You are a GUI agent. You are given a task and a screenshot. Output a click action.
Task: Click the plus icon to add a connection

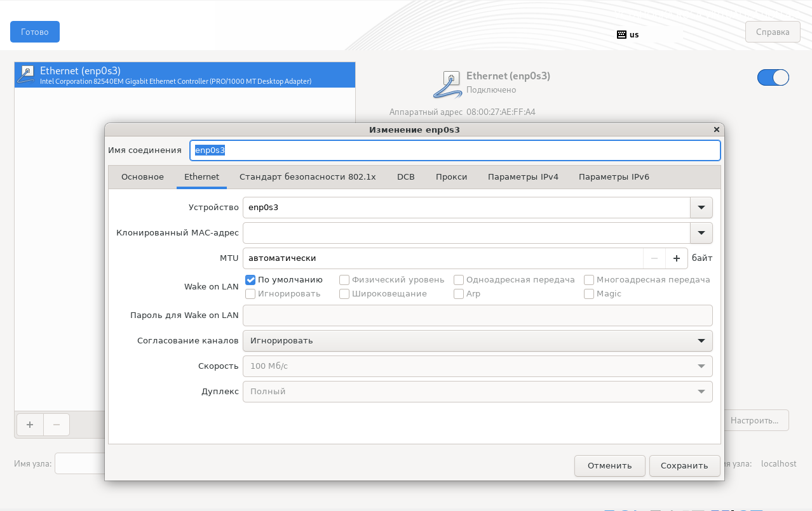(x=29, y=425)
